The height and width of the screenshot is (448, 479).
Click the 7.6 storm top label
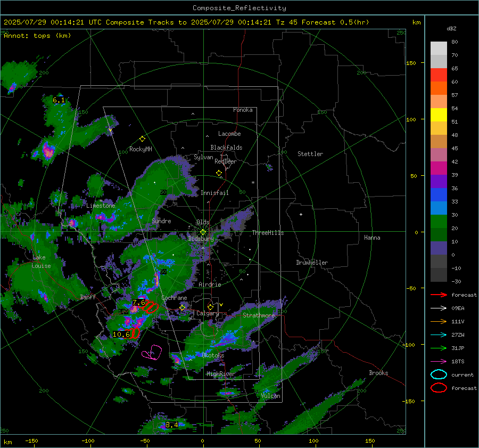139,303
